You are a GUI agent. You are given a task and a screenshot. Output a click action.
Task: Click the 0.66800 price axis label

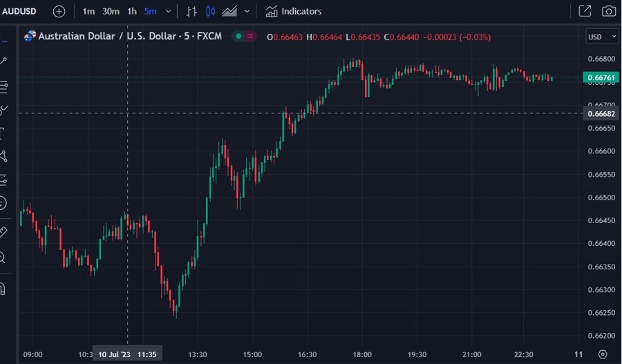[x=601, y=59]
